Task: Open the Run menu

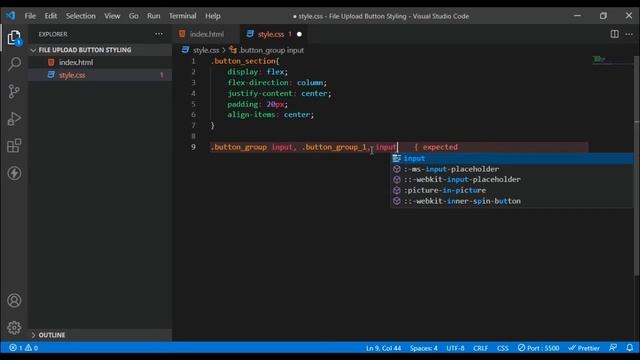Action: tap(153, 16)
